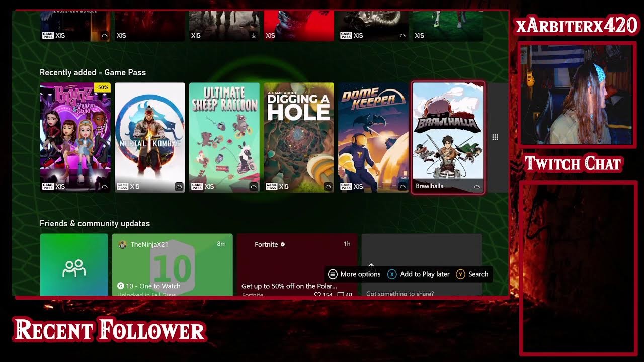Image resolution: width=644 pixels, height=362 pixels.
Task: Click X|S badge on Ultimate Sheep Raccoon tile
Action: pos(209,187)
